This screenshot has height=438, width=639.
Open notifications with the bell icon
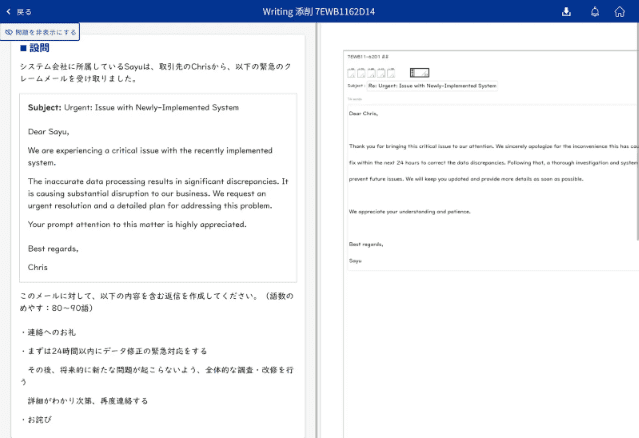[x=595, y=12]
